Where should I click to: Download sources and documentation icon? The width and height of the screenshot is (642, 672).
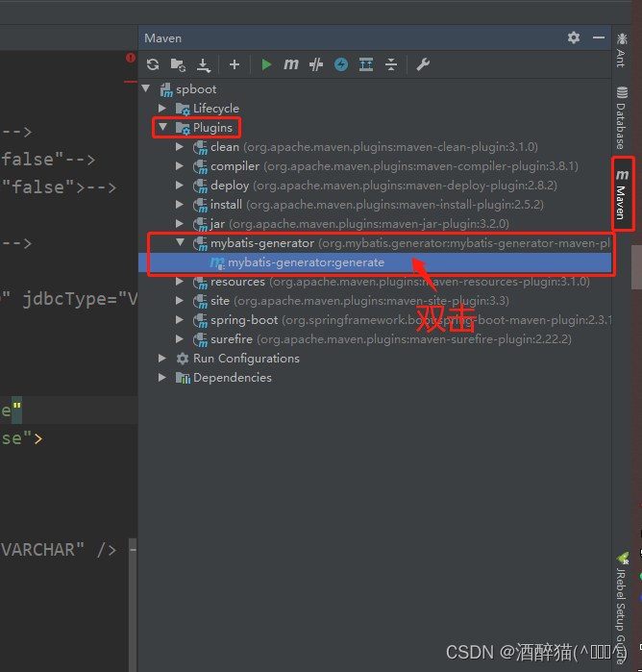(204, 65)
